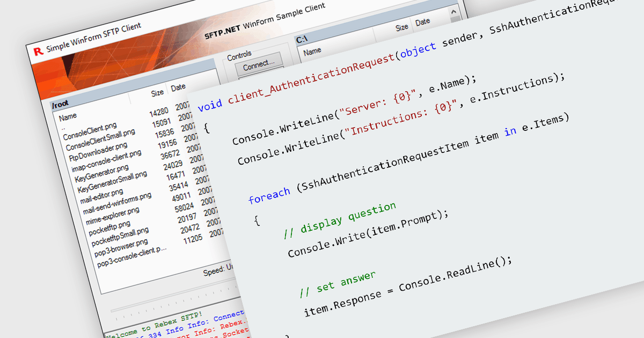
Task: Select mail-send-winforms.png file
Action: click(x=116, y=203)
